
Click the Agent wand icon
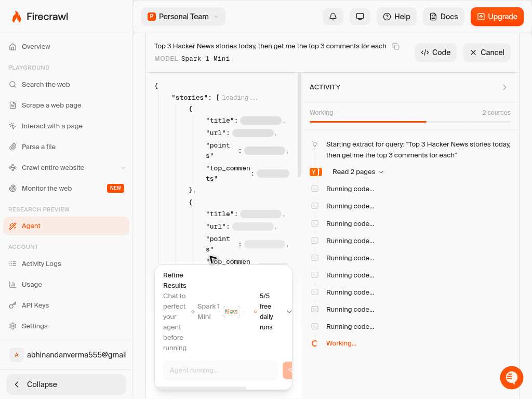pyautogui.click(x=12, y=226)
